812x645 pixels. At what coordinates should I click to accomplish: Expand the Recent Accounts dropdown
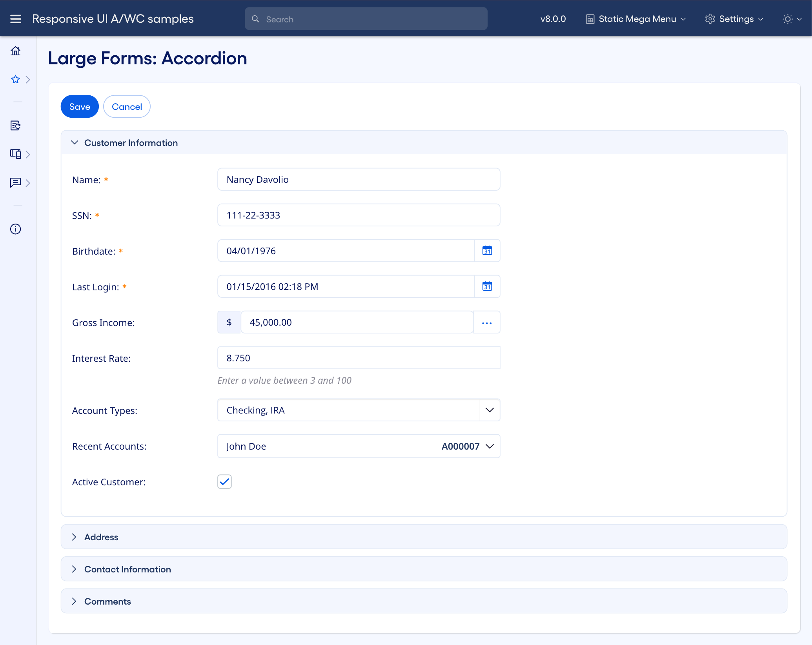click(x=489, y=446)
